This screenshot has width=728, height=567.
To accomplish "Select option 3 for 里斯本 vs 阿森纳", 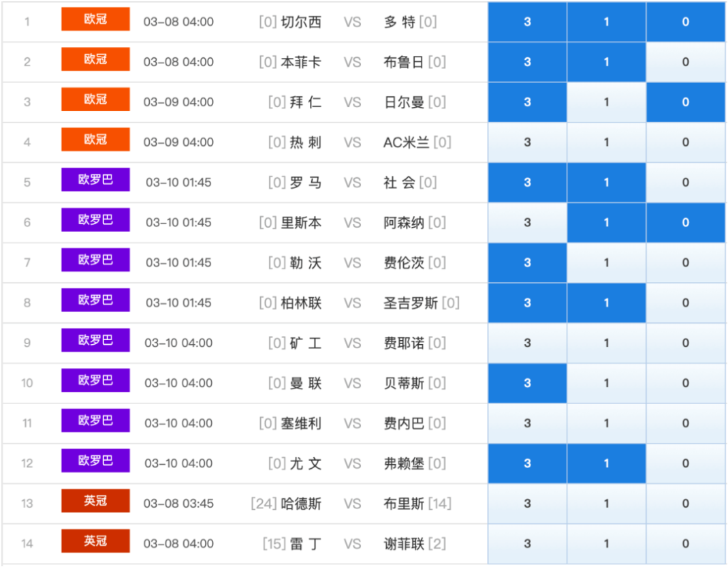I will click(x=527, y=223).
